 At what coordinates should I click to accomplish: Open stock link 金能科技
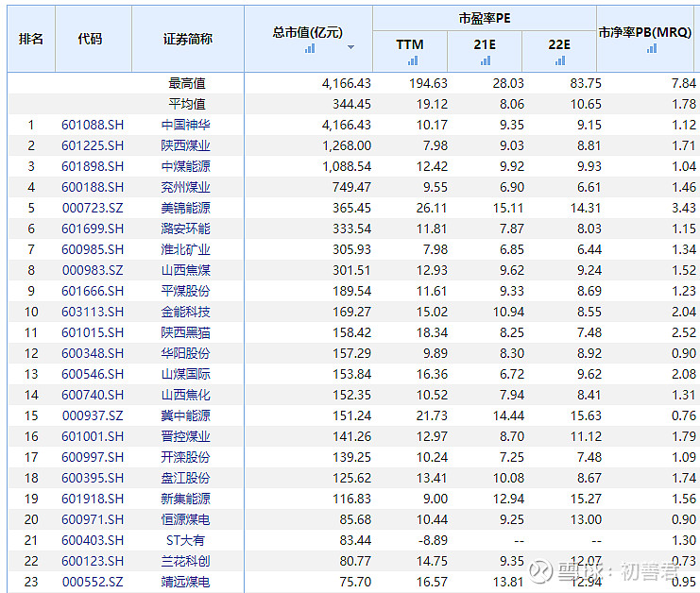pos(186,312)
